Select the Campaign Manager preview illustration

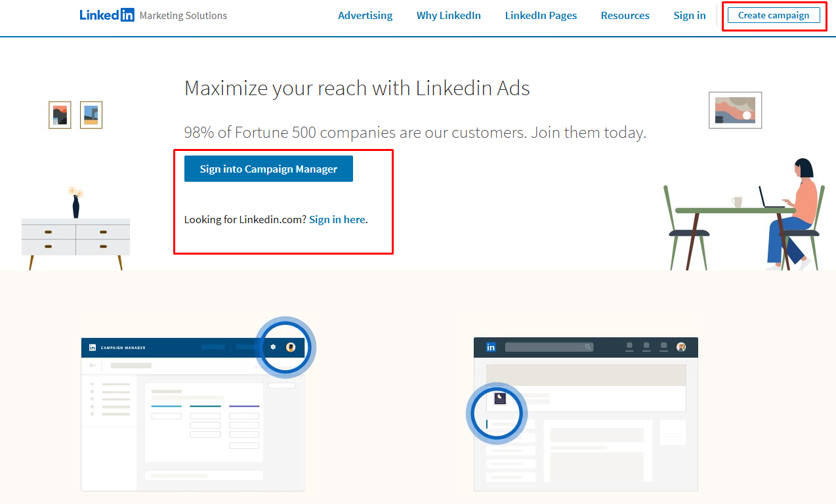193,414
